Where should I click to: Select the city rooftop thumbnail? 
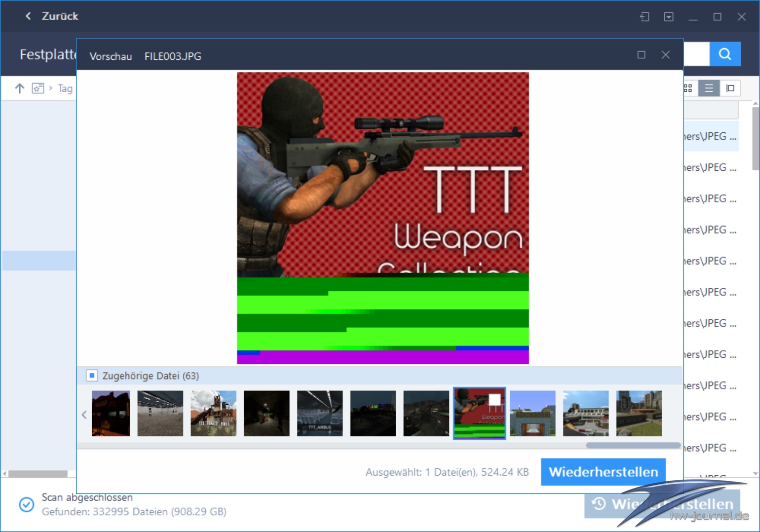click(639, 413)
